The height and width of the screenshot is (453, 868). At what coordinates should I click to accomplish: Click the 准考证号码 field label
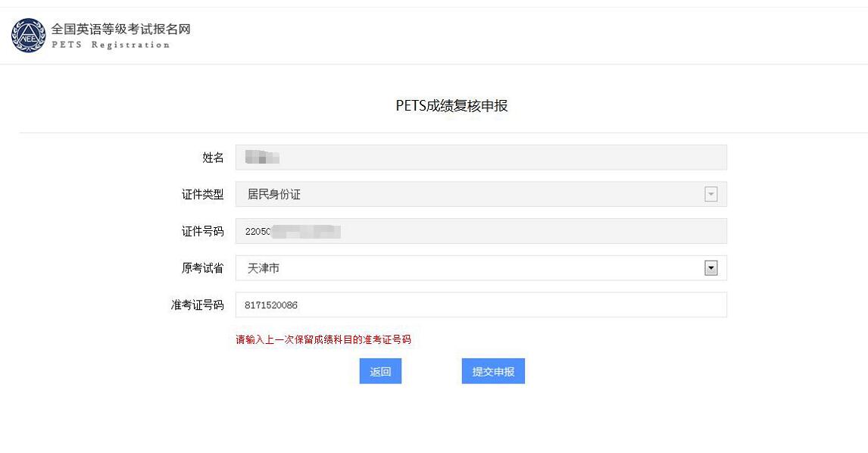(x=197, y=305)
